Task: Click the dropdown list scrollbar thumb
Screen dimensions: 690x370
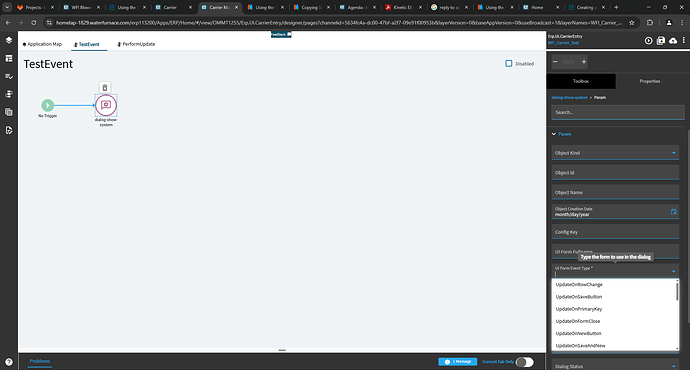Action: click(677, 292)
